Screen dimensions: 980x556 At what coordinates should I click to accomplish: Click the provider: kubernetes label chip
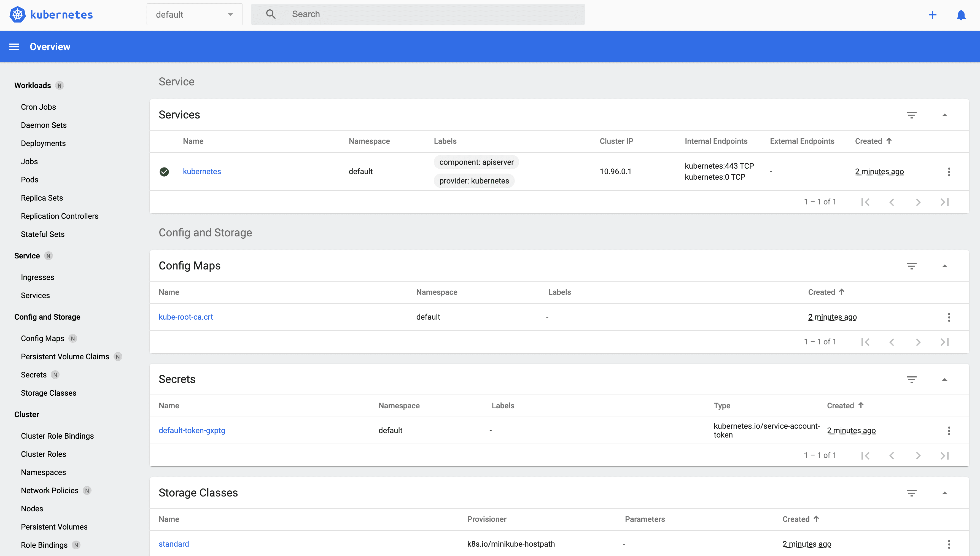[474, 181]
